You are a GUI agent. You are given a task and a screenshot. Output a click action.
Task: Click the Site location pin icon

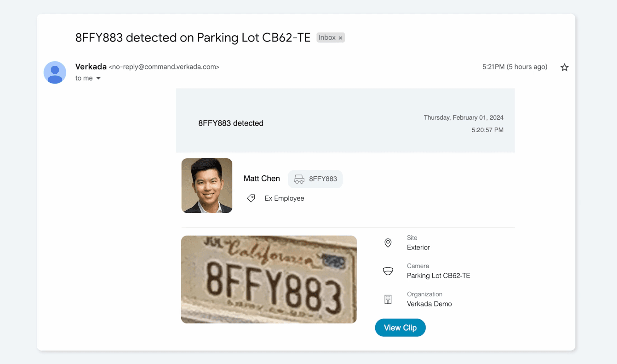[388, 243]
